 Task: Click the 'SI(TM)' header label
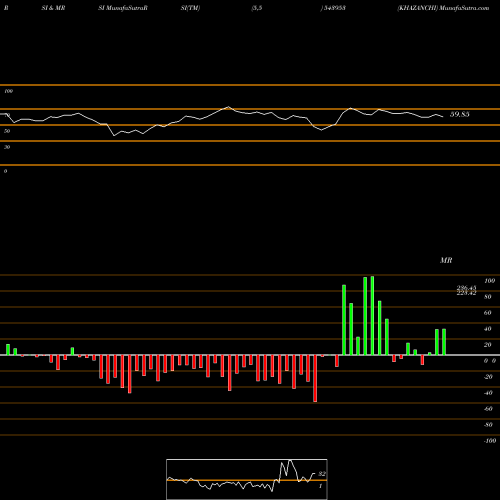(190, 8)
